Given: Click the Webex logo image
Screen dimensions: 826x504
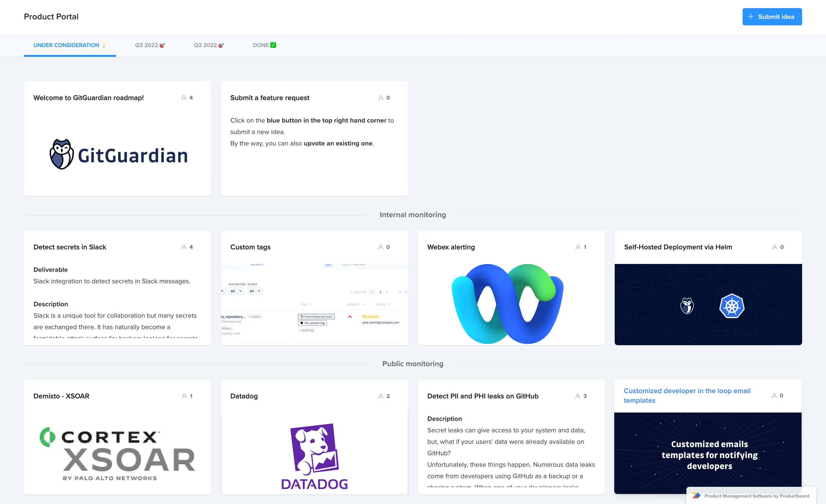Looking at the screenshot, I should click(508, 304).
